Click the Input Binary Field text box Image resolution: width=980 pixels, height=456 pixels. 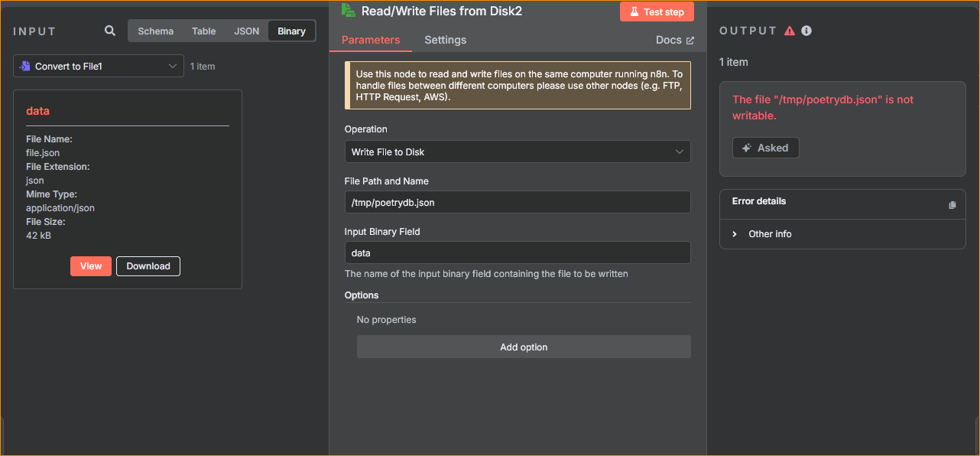pos(518,252)
